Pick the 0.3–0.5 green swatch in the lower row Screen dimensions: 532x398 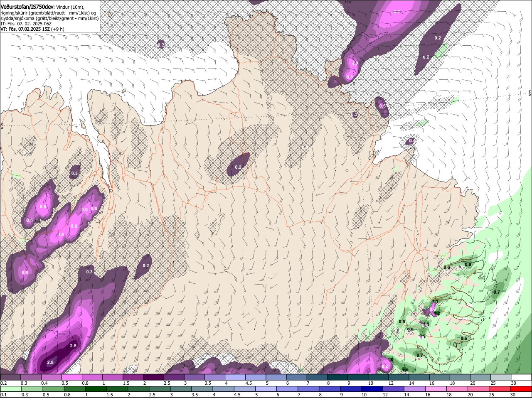coord(32,389)
